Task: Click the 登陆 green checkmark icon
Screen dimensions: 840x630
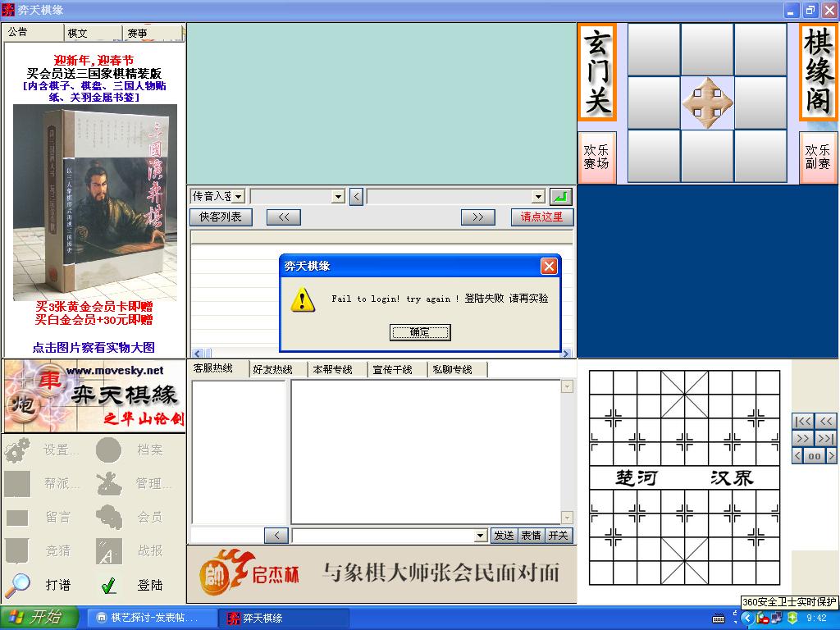Action: (109, 585)
